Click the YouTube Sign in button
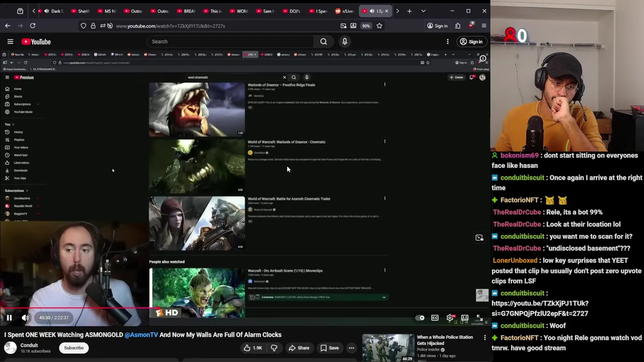 (x=471, y=42)
